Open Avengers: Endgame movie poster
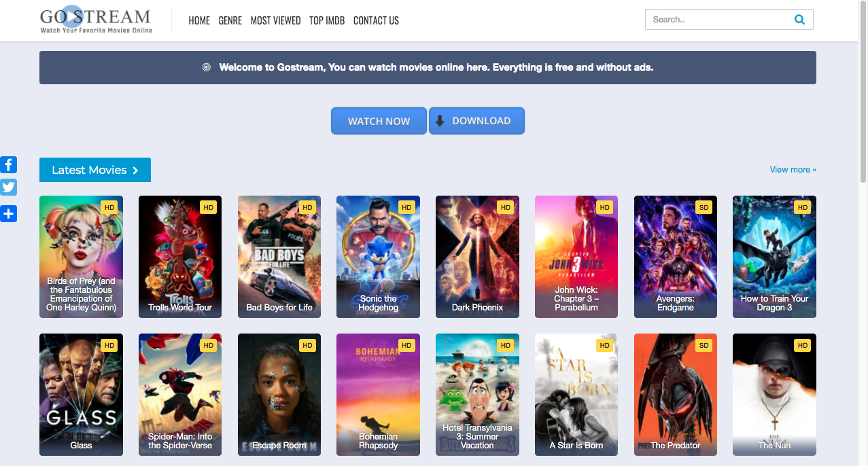This screenshot has height=466, width=868. click(x=676, y=257)
